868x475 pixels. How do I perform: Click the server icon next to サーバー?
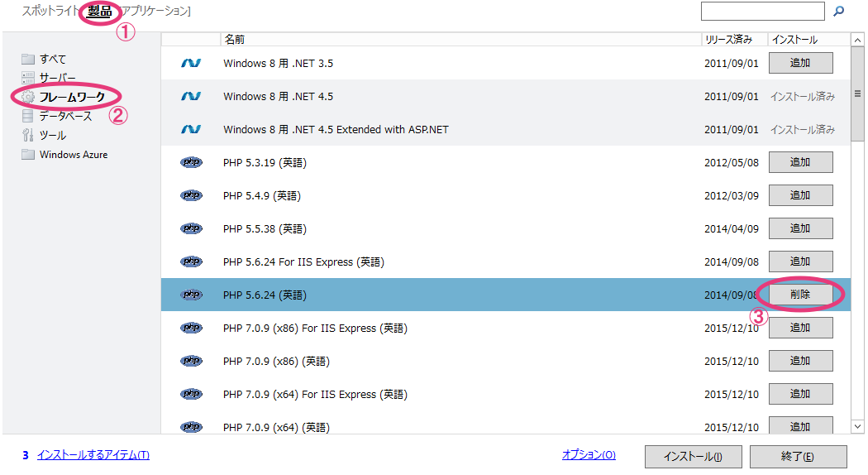(x=27, y=78)
